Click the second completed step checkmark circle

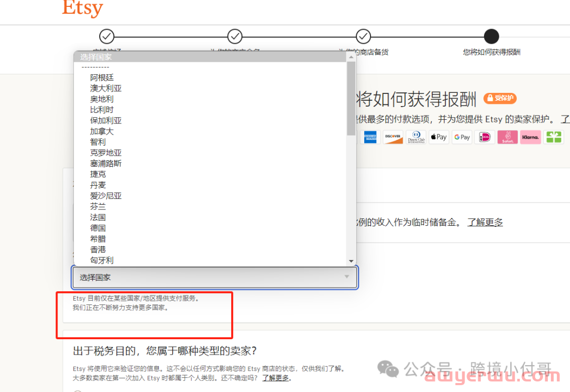[235, 36]
